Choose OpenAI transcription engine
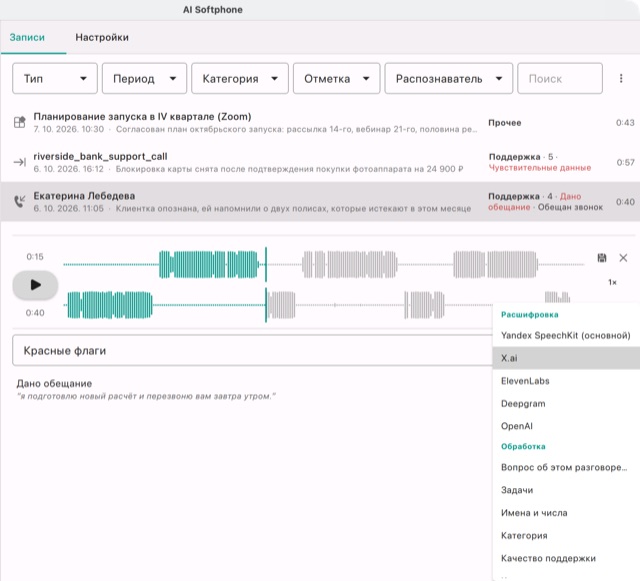The image size is (640, 581). click(566, 426)
